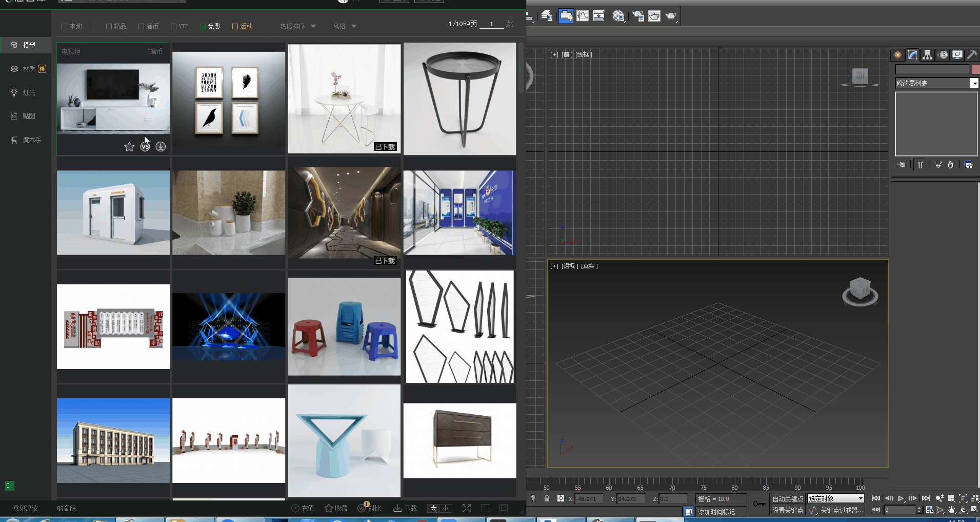Open the Material Editor sphere icon
980x522 pixels.
(x=618, y=16)
